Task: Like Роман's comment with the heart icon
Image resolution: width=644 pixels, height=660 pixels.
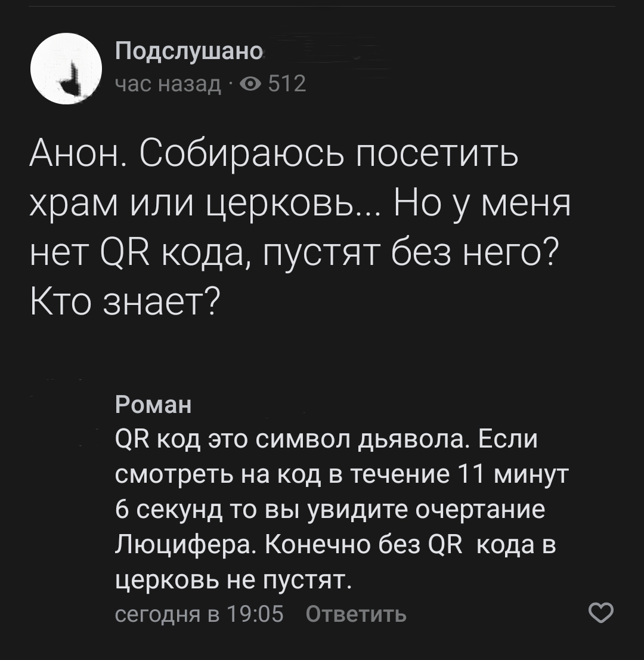Action: point(600,613)
